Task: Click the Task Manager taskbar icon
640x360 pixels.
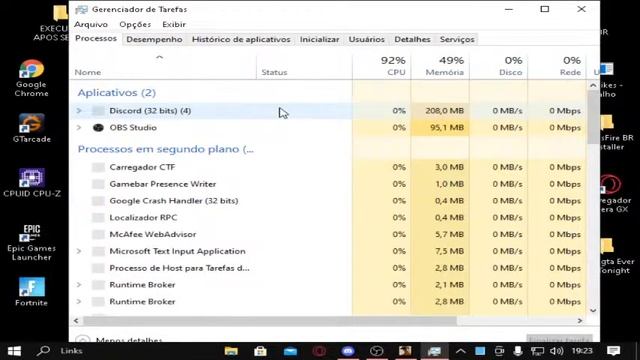Action: [434, 351]
